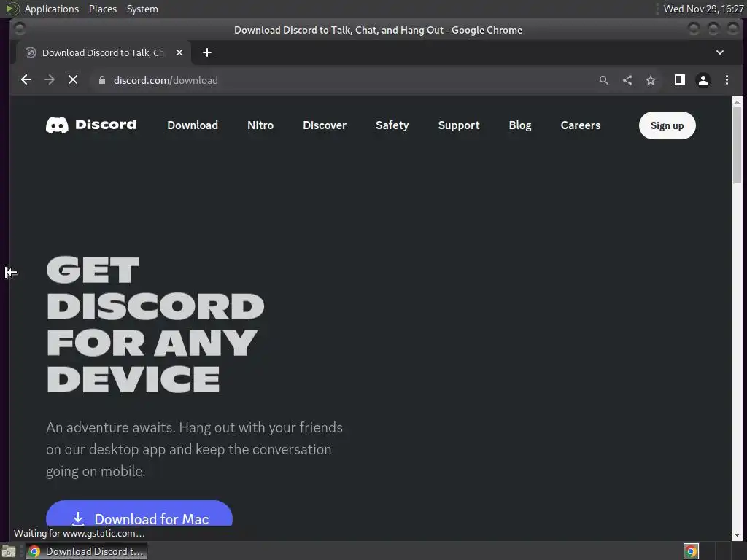Click the forward navigation arrow
The width and height of the screenshot is (747, 560).
[50, 80]
